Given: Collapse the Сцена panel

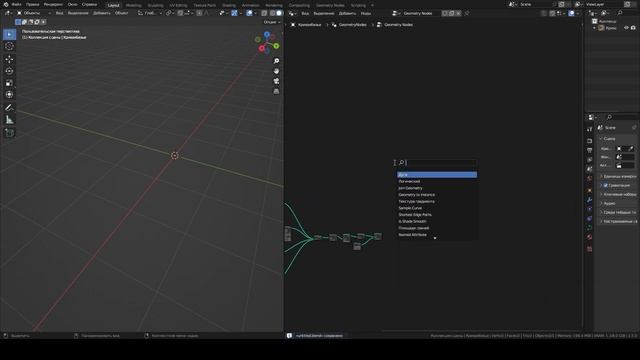Looking at the screenshot, I should [618, 139].
